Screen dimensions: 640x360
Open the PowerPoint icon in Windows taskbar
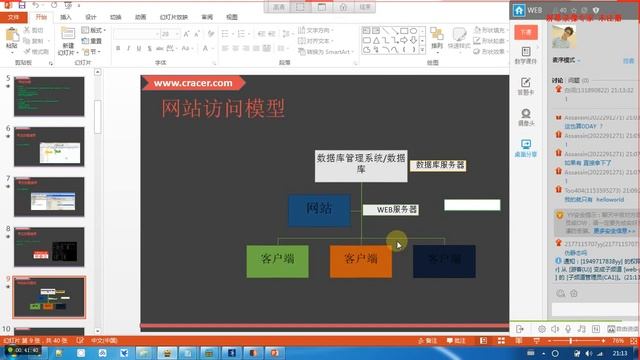pyautogui.click(x=274, y=353)
